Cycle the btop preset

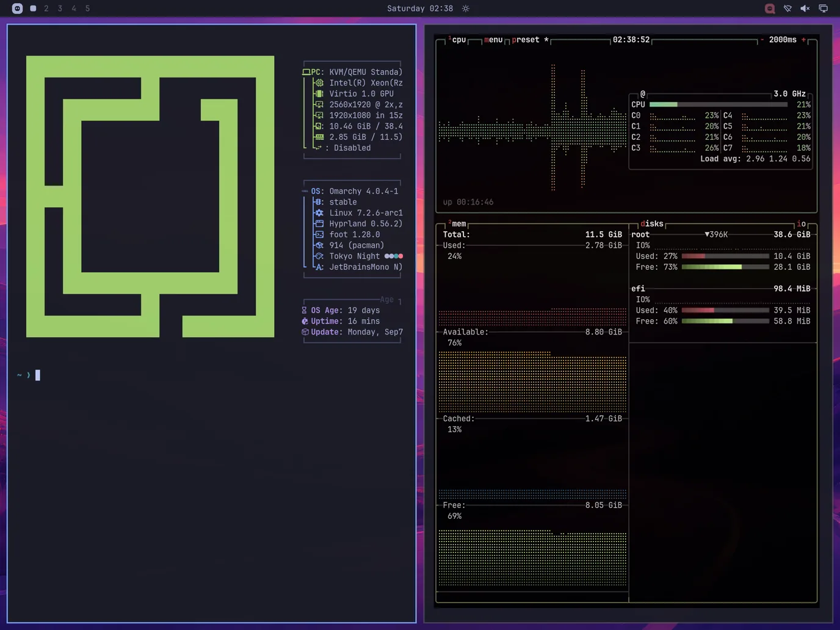click(x=530, y=40)
